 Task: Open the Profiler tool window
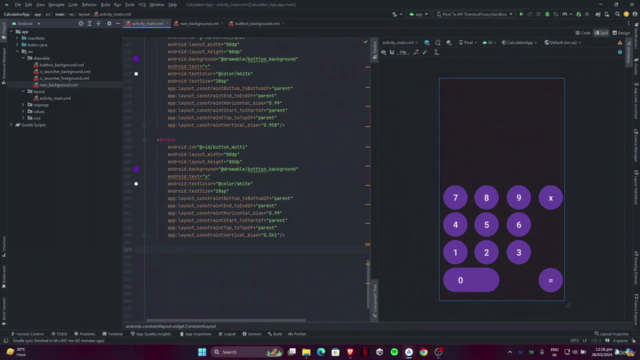[x=297, y=334]
